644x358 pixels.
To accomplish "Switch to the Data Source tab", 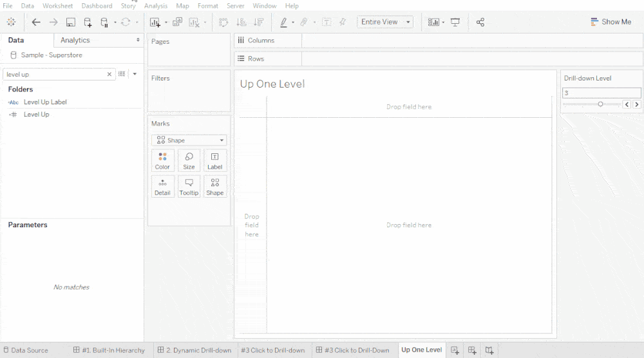I will tap(26, 350).
